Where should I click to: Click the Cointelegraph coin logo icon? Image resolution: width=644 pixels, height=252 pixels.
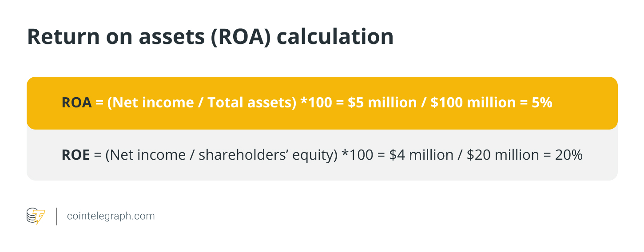(x=36, y=216)
